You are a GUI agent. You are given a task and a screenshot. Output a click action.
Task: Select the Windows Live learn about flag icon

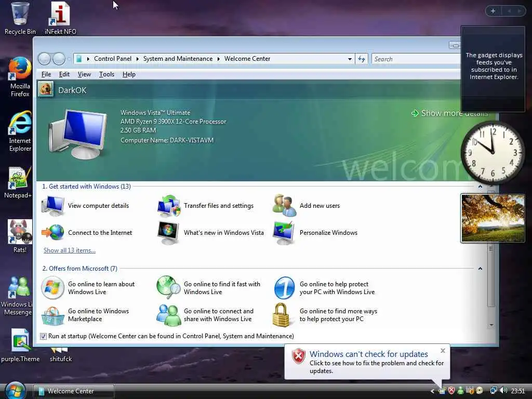52,288
